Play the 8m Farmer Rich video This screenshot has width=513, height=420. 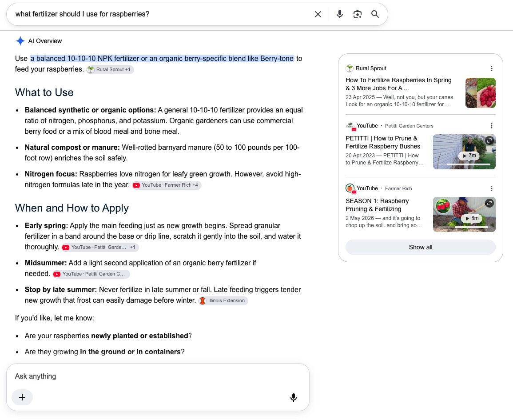(x=471, y=218)
